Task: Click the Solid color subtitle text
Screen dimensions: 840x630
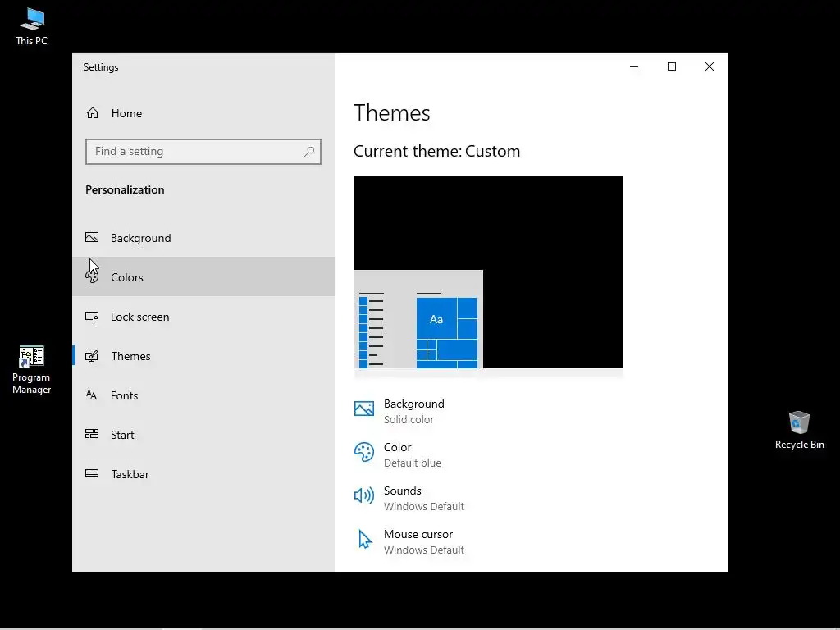Action: coord(409,419)
